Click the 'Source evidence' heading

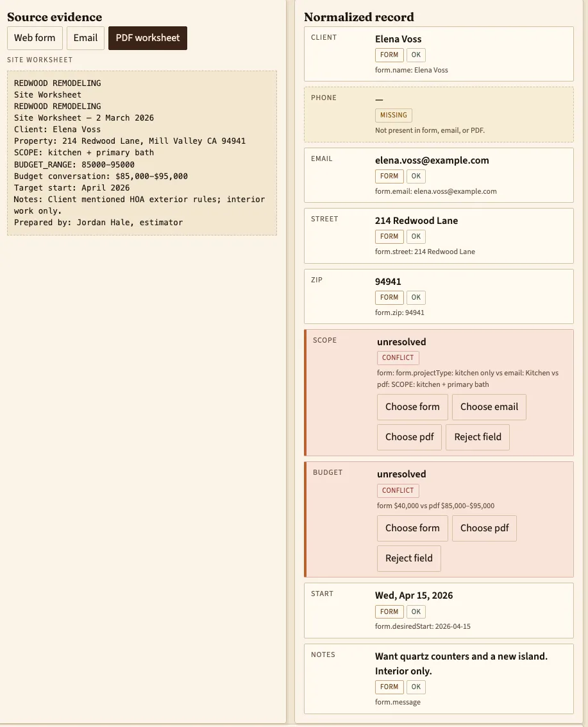(55, 17)
